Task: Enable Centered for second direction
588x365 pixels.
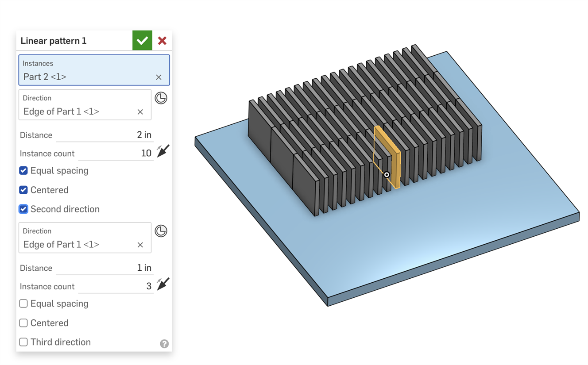Action: [23, 323]
